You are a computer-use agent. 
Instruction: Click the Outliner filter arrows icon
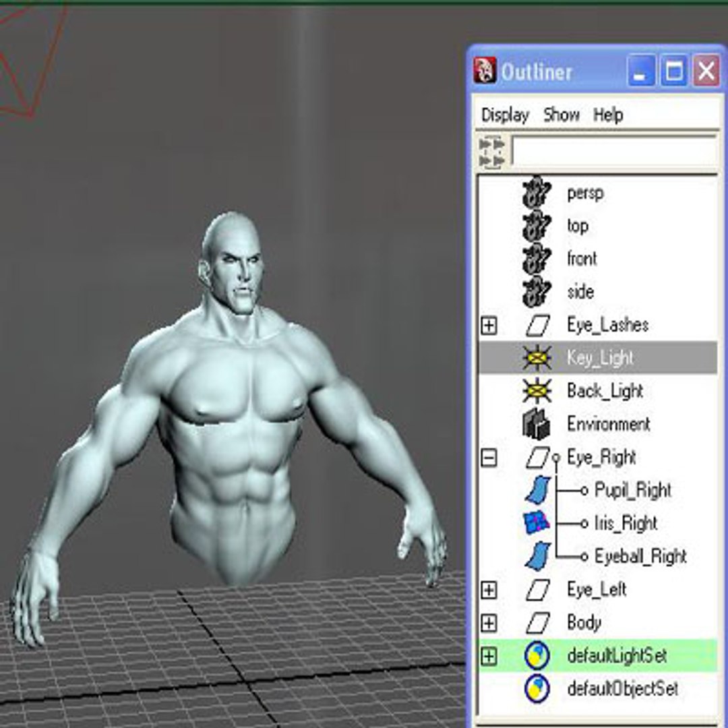[x=491, y=152]
